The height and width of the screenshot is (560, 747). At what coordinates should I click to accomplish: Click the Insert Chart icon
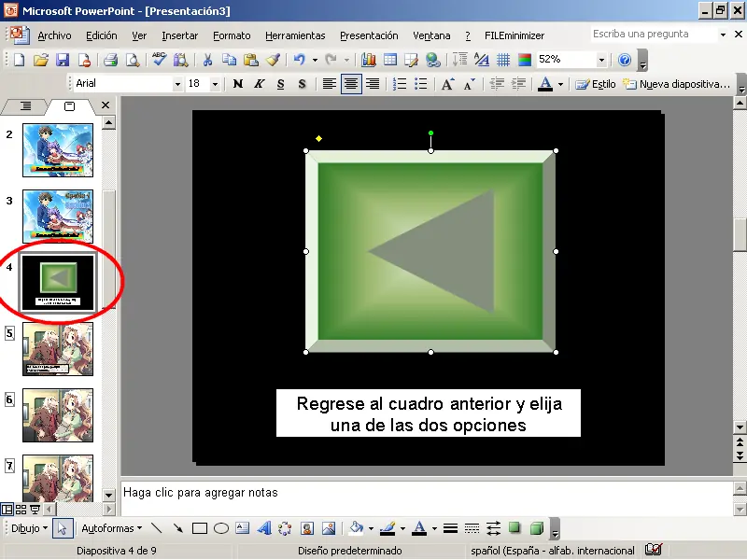(x=369, y=60)
